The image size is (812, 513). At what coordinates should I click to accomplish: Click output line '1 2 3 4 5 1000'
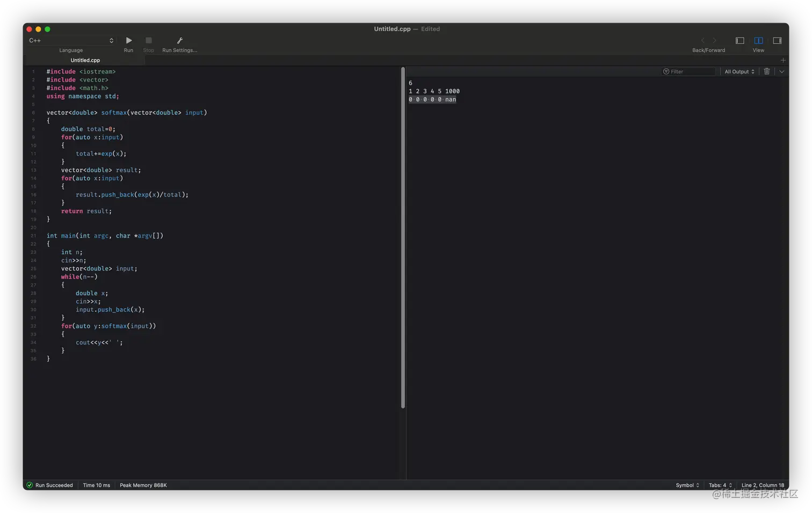(x=434, y=91)
